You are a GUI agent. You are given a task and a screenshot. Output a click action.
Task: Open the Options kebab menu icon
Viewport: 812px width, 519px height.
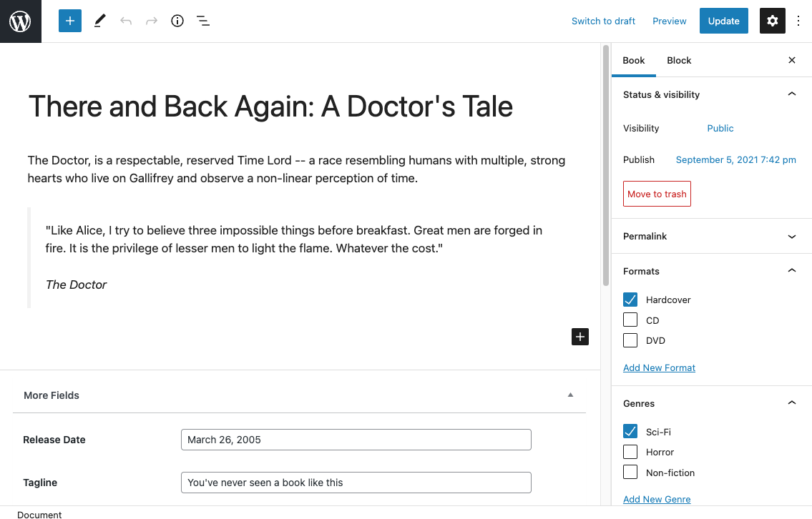coord(798,21)
